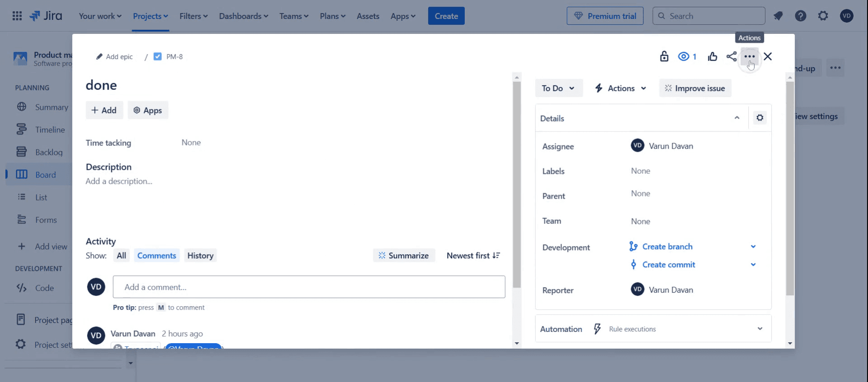This screenshot has width=868, height=382.
Task: Click the Create branch link
Action: click(667, 247)
